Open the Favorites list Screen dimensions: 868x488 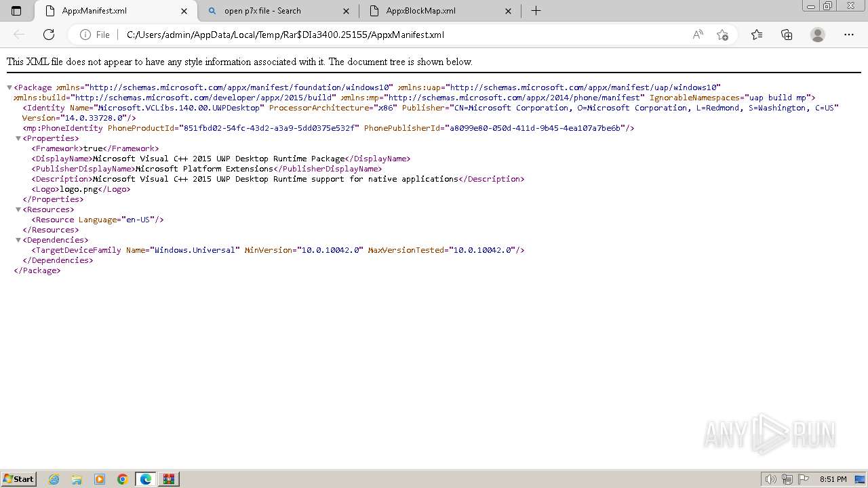tap(757, 35)
